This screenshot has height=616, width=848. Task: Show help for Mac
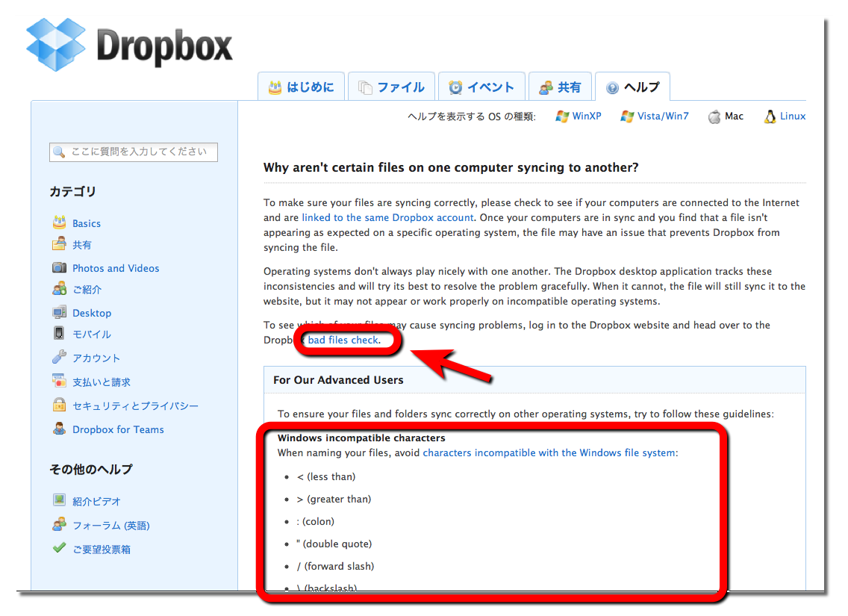tap(734, 116)
